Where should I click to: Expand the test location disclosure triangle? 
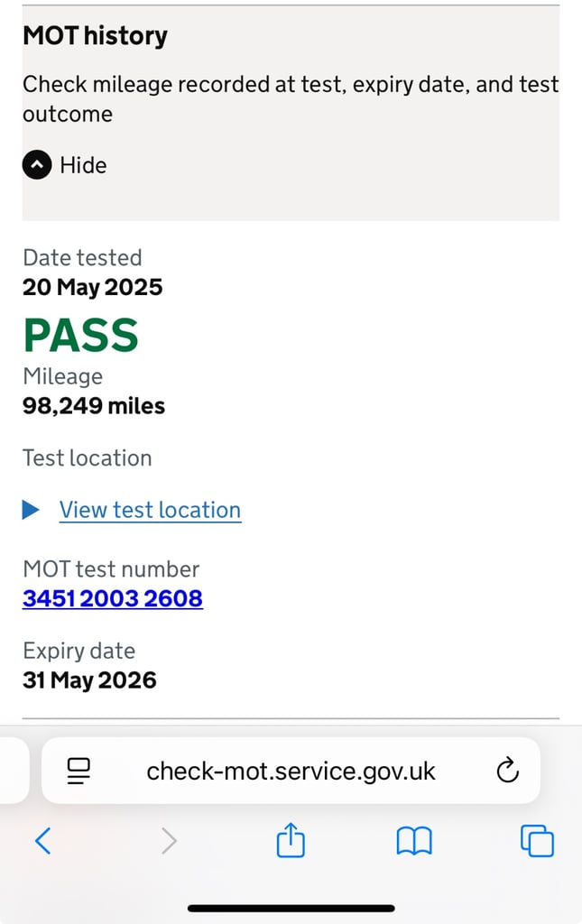pyautogui.click(x=31, y=510)
